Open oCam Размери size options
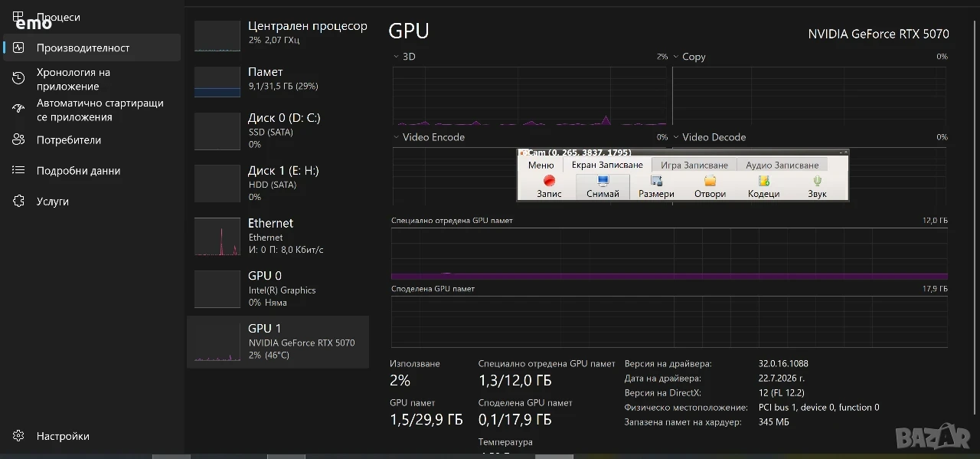The height and width of the screenshot is (459, 980). (x=656, y=186)
